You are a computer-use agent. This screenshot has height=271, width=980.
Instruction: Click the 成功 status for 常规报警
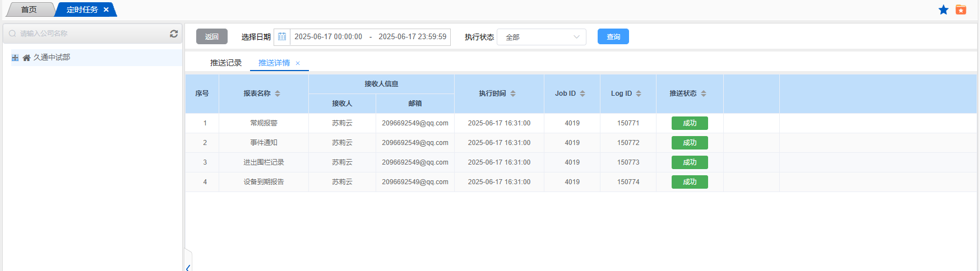(690, 123)
